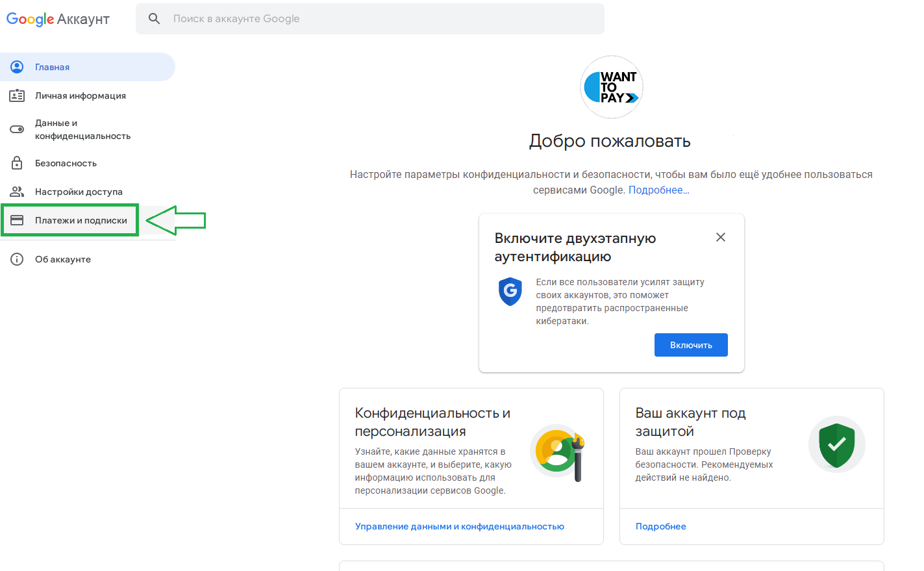Click the green shield checkmark icon
924x571 pixels.
tap(837, 445)
